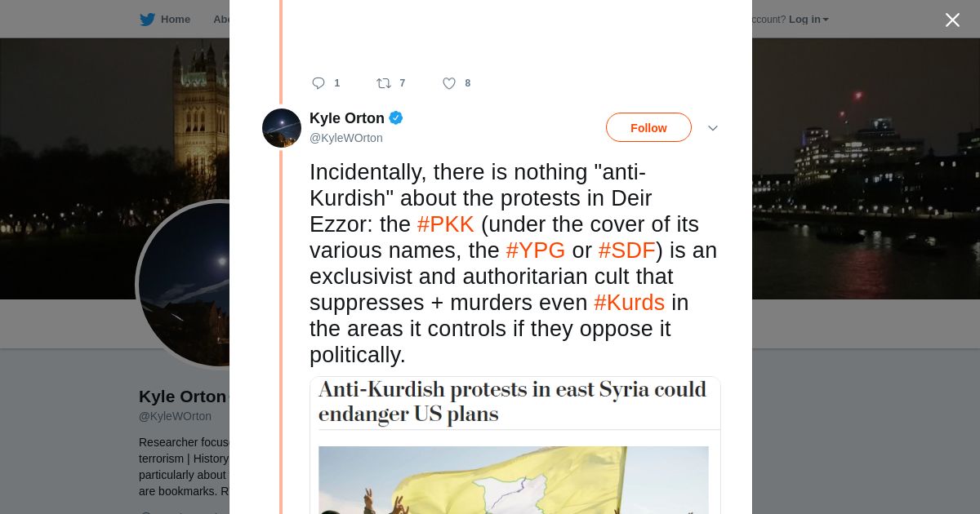
Task: Click Kyle Orton's profile name heading
Action: 182,397
